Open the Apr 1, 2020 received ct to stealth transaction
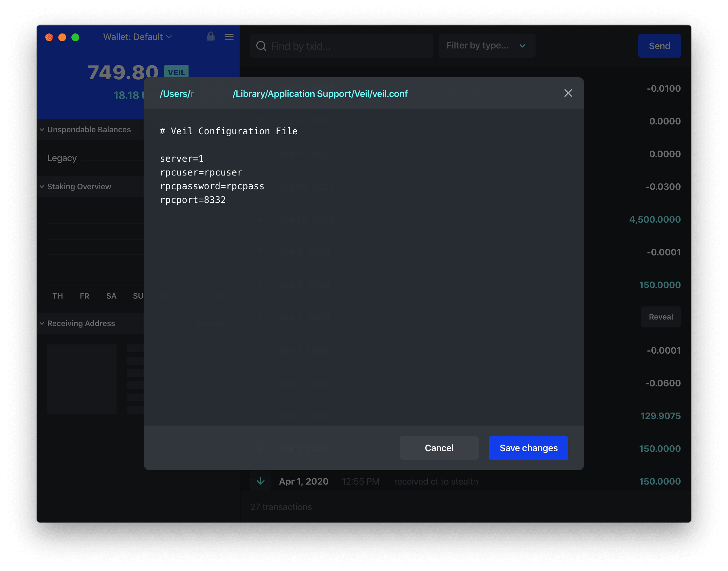The image size is (728, 571). (465, 481)
